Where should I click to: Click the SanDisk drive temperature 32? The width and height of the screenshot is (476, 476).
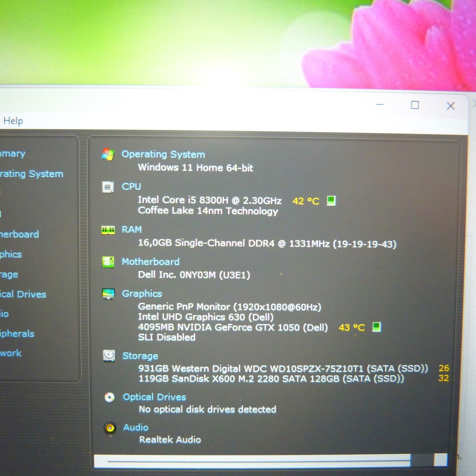pos(444,378)
